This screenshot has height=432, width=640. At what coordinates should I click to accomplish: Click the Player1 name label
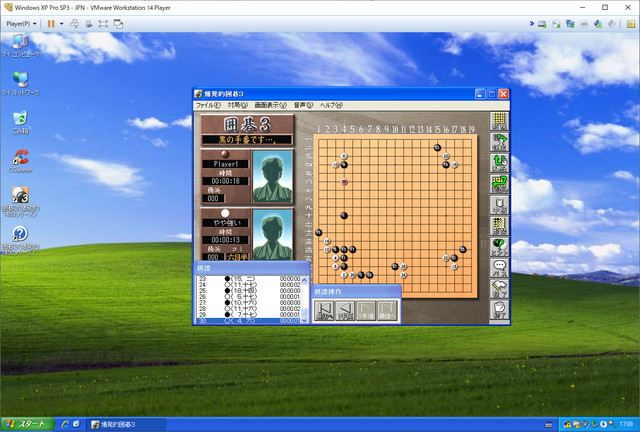(225, 164)
